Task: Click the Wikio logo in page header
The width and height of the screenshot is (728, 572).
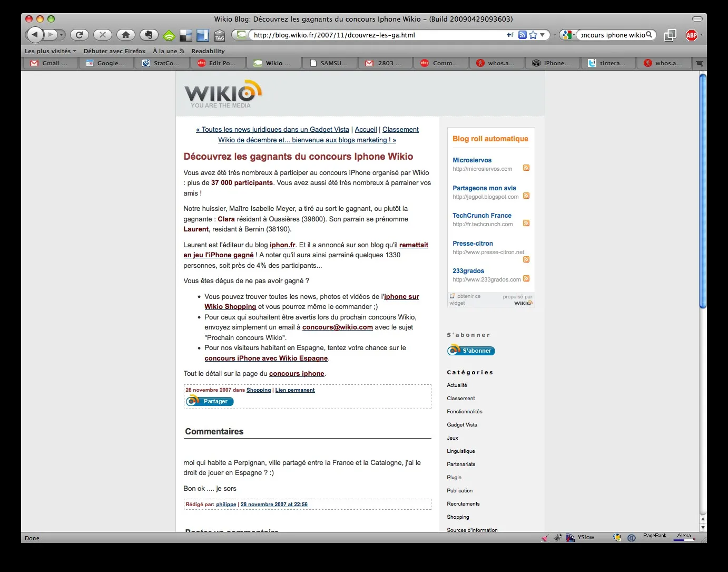Action: pyautogui.click(x=223, y=94)
